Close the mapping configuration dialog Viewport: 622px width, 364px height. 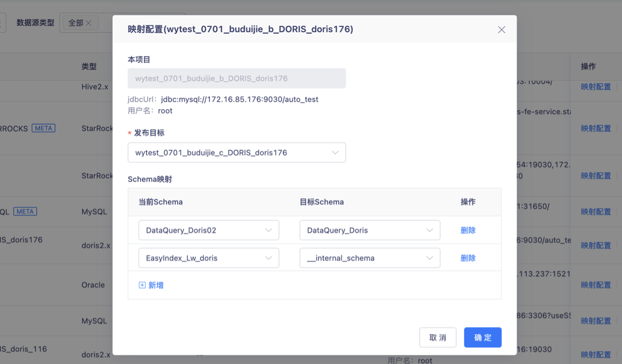point(501,30)
